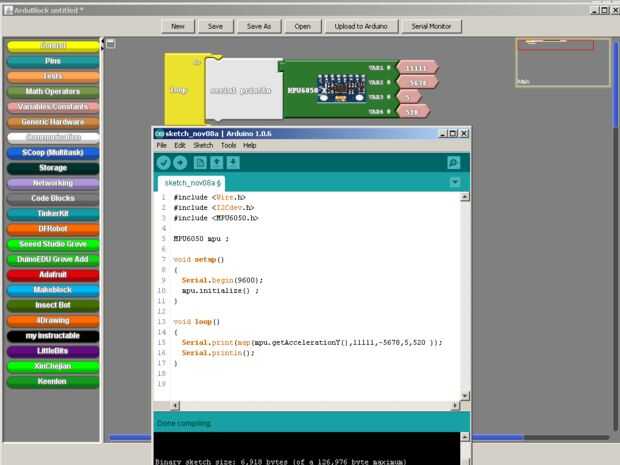Select the yellow loop block
Image resolution: width=620 pixels, height=465 pixels.
tap(184, 90)
